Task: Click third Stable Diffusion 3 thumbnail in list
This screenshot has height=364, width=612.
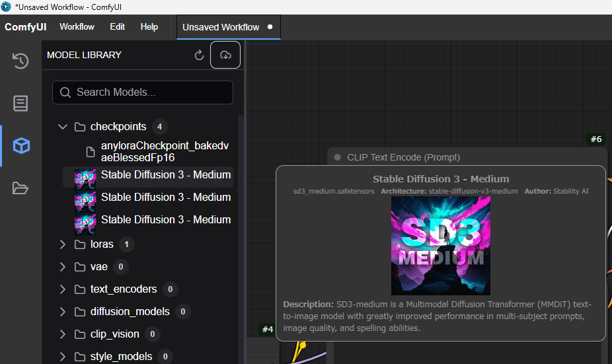Action: (85, 225)
